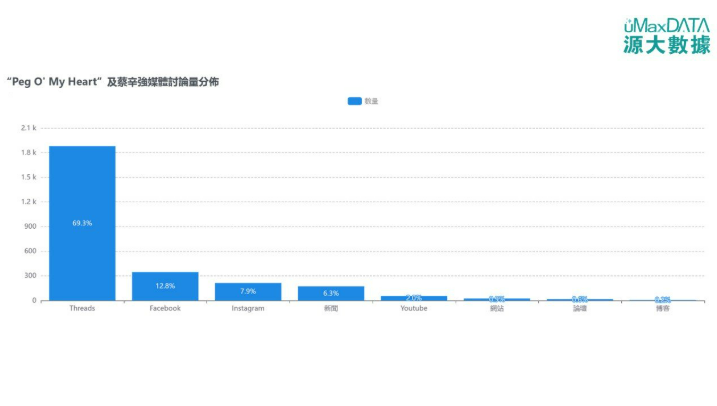Click the uMaxDATA 源大數據 logo
Viewport: 717px width, 406px height.
click(x=665, y=36)
